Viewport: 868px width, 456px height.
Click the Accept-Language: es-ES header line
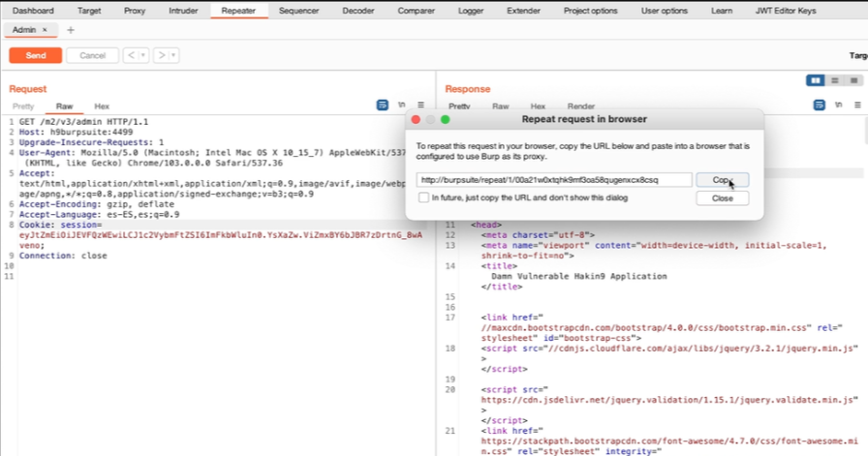click(99, 215)
